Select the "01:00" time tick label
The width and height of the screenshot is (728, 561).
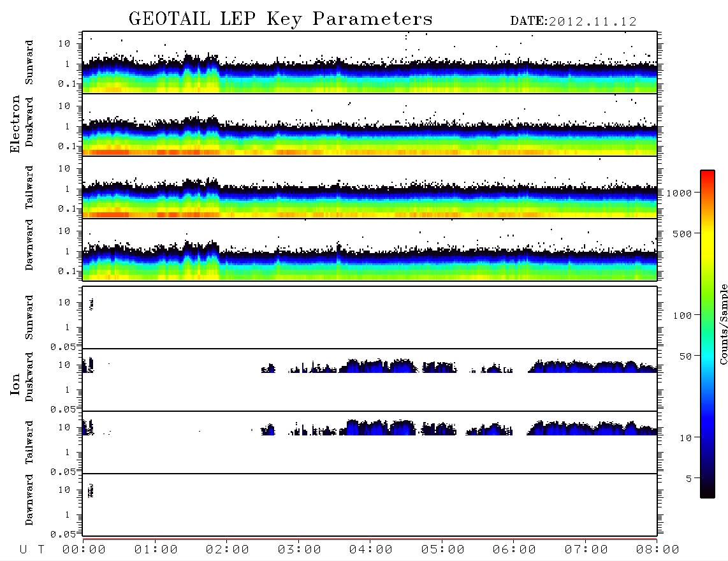tap(156, 550)
